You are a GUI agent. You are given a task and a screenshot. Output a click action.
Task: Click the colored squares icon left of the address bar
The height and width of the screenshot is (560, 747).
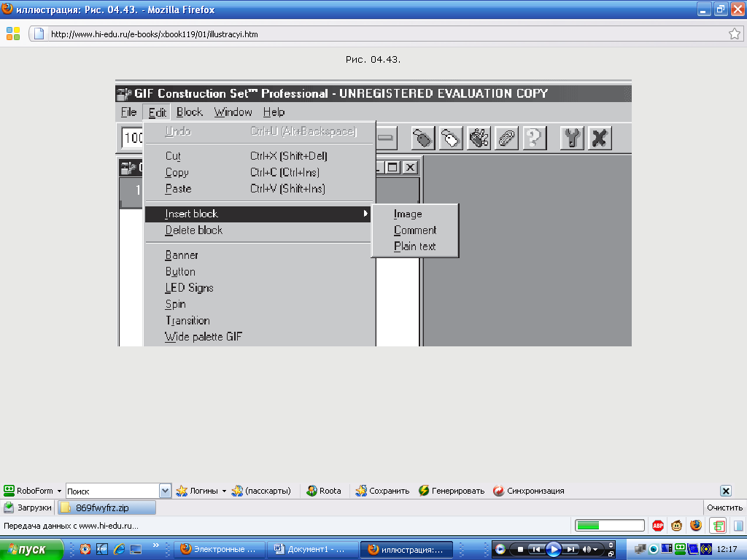(13, 34)
